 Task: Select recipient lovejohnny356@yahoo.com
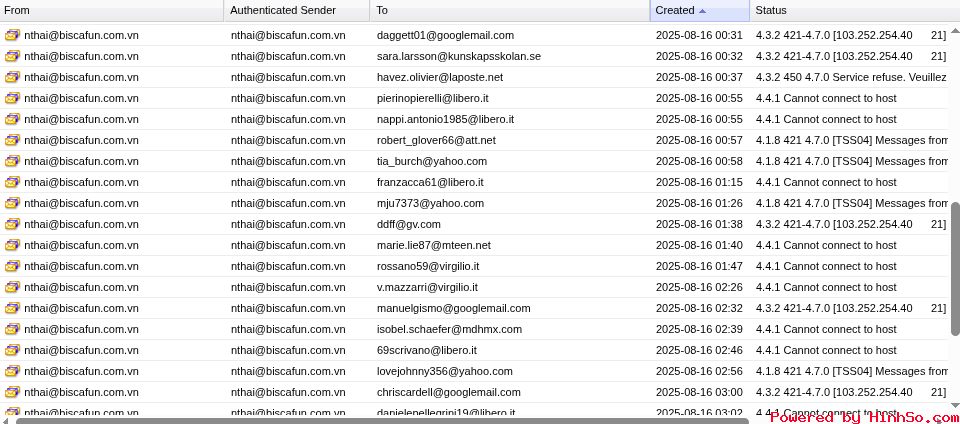click(x=444, y=371)
